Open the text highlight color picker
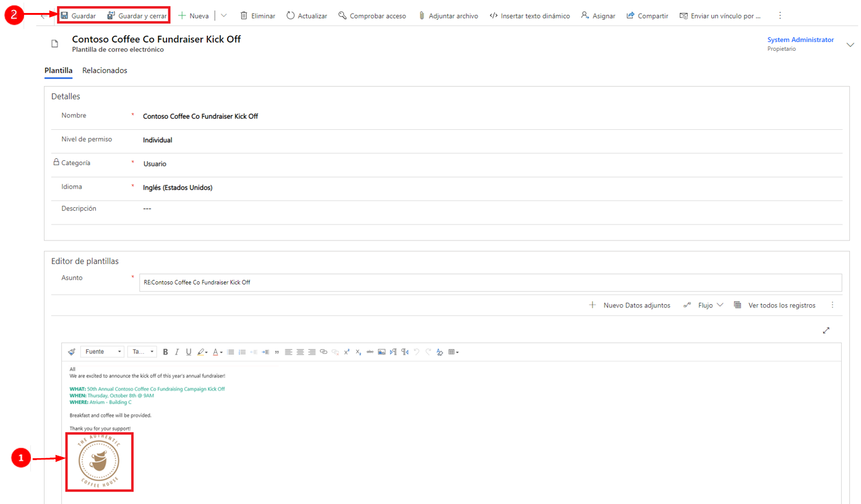 click(202, 352)
